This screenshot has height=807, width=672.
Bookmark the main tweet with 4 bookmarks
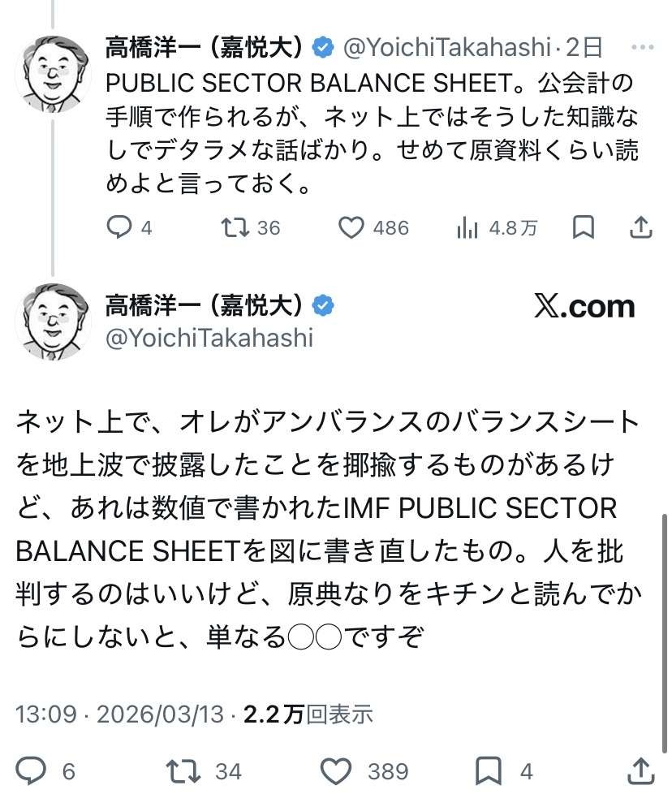click(x=489, y=769)
